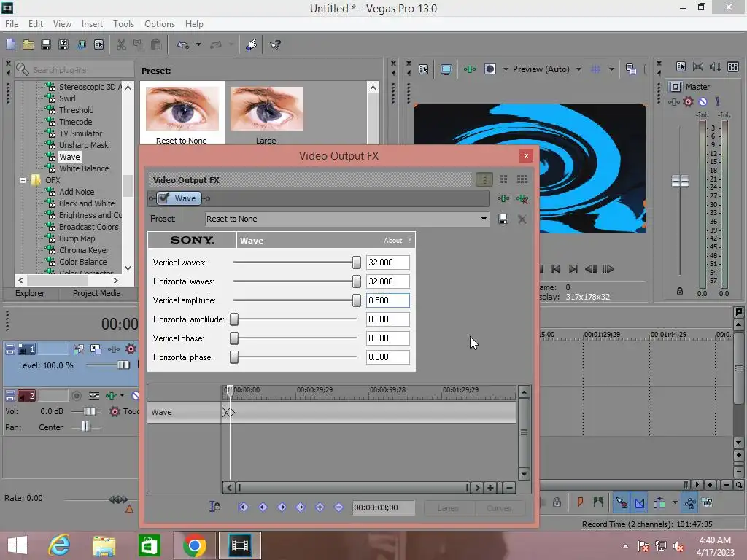Screen dimensions: 747x560
Task: Go to the preview's previous frame button
Action: tap(591, 269)
